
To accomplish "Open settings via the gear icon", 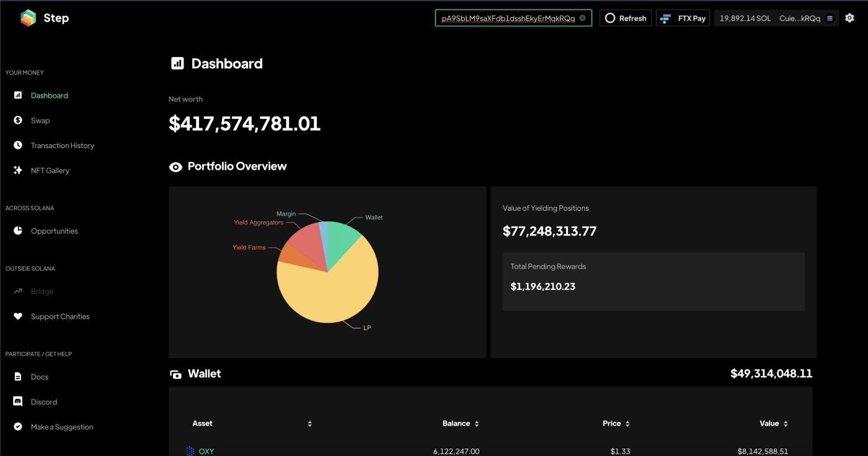I will [x=849, y=18].
